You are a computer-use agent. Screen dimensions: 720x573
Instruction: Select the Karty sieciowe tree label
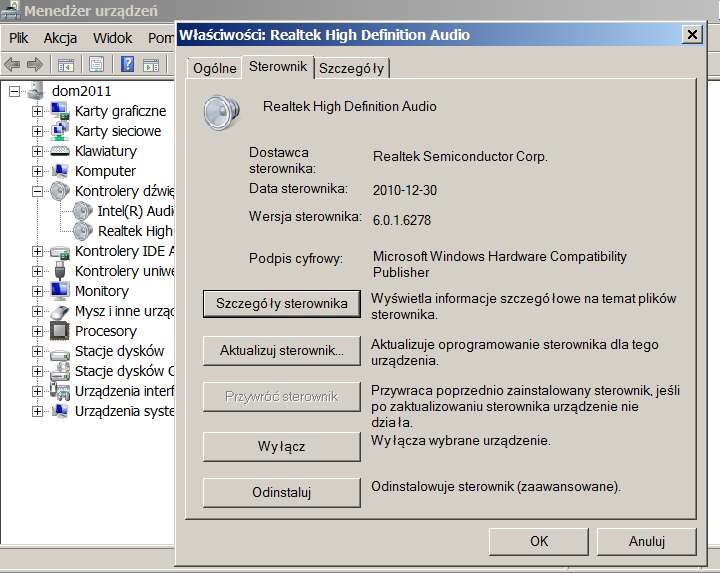[x=118, y=131]
